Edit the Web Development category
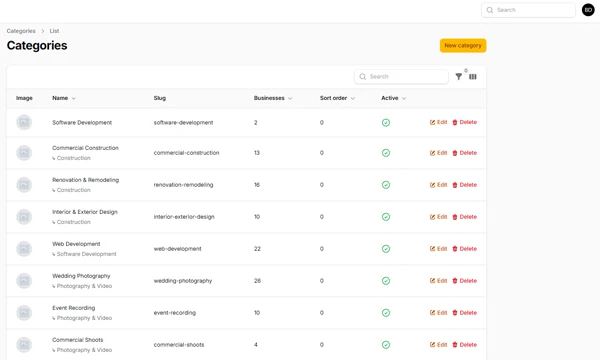 click(x=439, y=249)
